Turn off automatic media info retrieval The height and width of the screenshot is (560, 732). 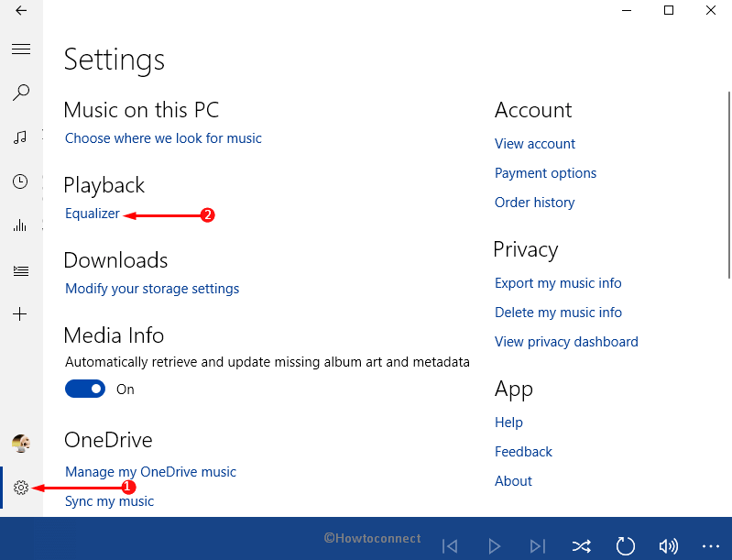coord(85,389)
